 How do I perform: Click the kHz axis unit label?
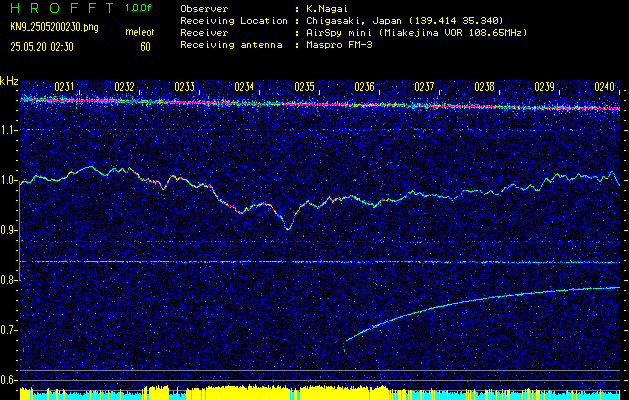coord(9,81)
